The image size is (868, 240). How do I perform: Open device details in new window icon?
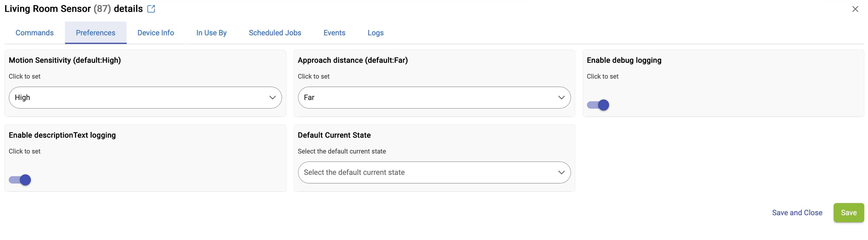pyautogui.click(x=151, y=9)
